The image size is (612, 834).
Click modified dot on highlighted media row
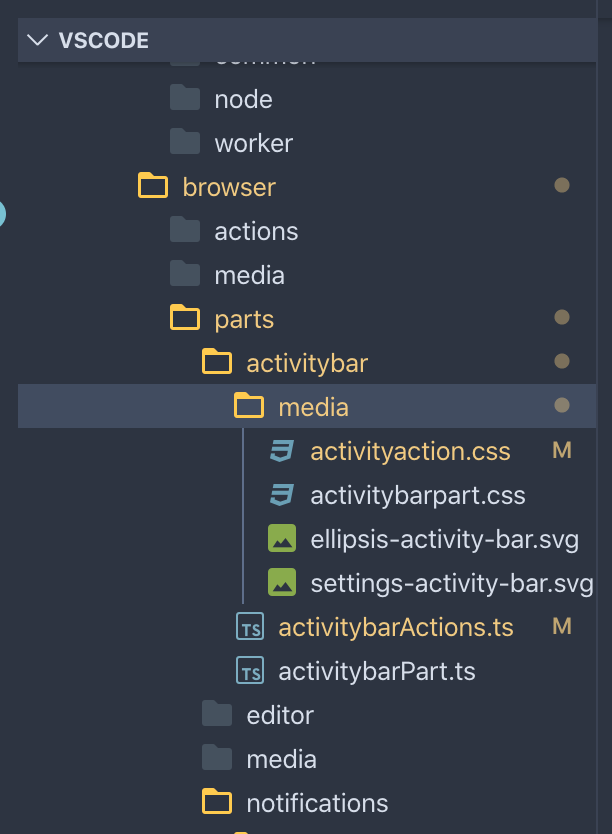click(x=561, y=405)
